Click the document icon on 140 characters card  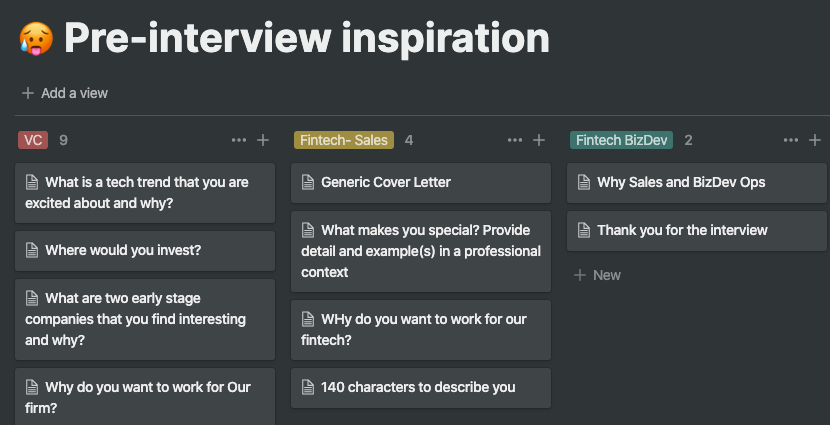(x=308, y=387)
